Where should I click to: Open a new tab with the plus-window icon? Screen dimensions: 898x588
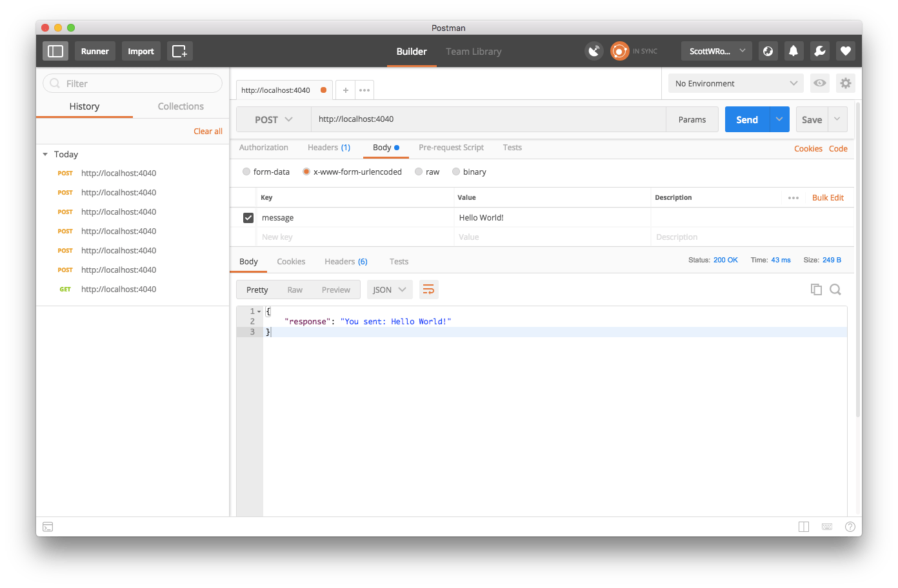coord(179,50)
